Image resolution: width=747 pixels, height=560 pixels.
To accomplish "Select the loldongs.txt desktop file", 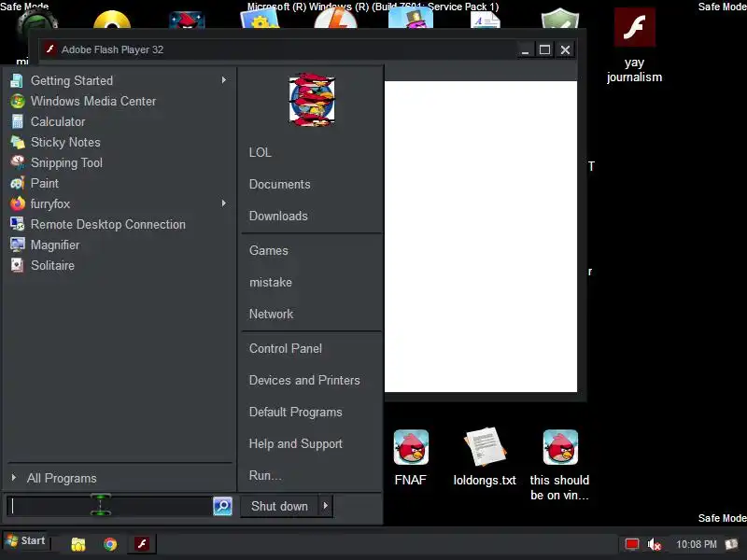I will point(485,457).
